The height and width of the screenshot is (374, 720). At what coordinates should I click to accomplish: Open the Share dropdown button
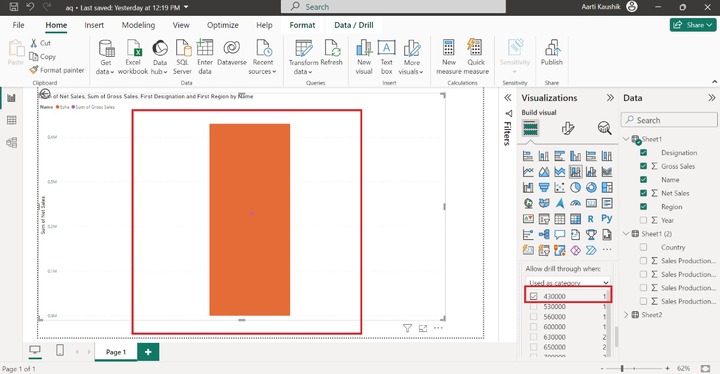point(692,25)
